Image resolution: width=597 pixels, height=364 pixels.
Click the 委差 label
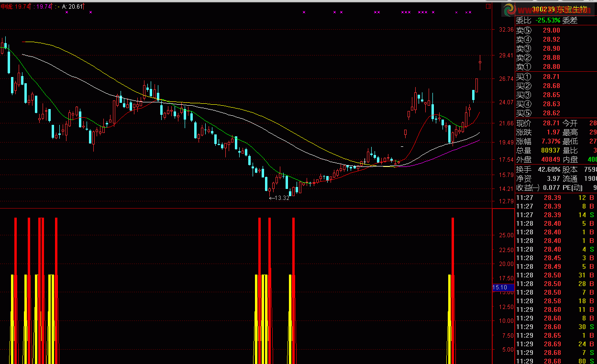tap(570, 21)
